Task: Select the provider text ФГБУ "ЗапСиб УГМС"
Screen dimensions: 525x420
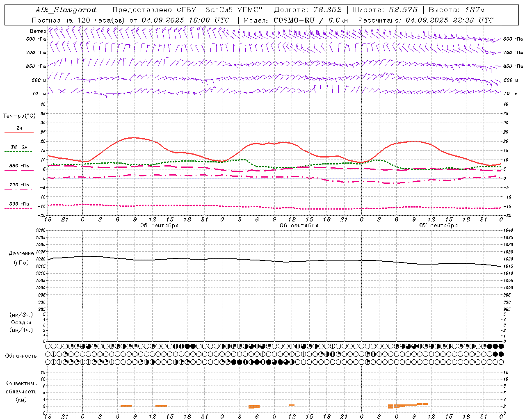Action: [x=219, y=10]
